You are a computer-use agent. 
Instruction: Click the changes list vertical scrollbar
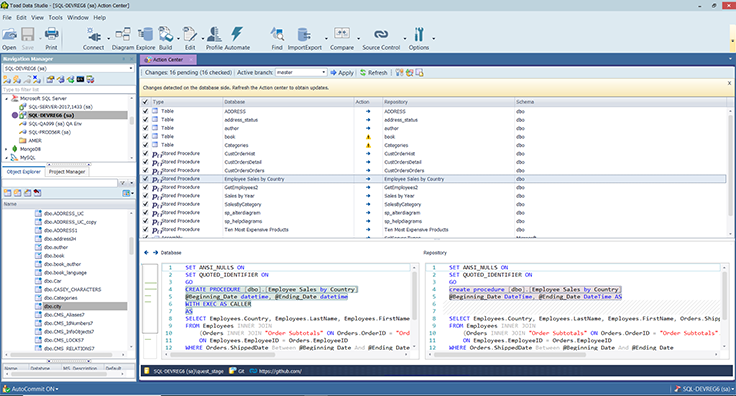click(730, 172)
